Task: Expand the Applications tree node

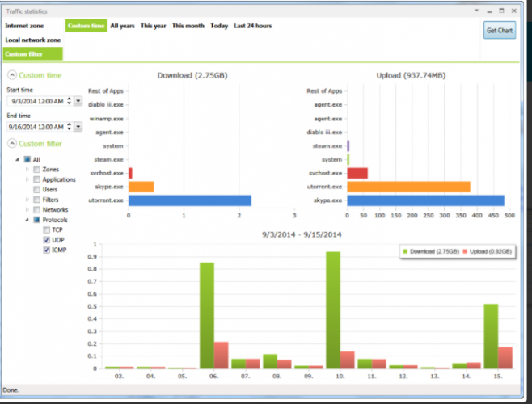Action: click(27, 179)
